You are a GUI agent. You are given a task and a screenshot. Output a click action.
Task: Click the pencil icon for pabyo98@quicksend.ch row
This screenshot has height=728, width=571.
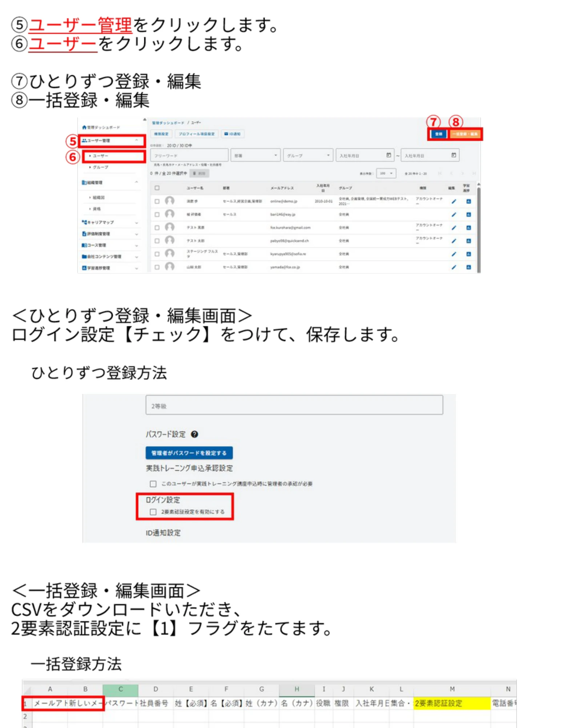click(454, 240)
